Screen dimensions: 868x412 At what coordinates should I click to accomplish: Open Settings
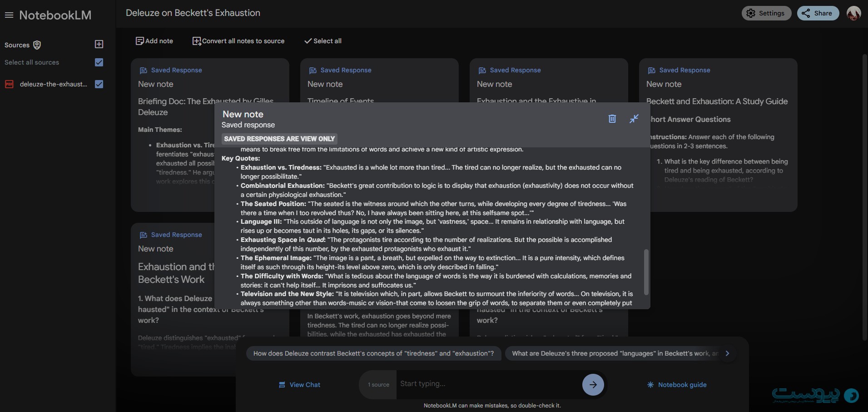(766, 13)
